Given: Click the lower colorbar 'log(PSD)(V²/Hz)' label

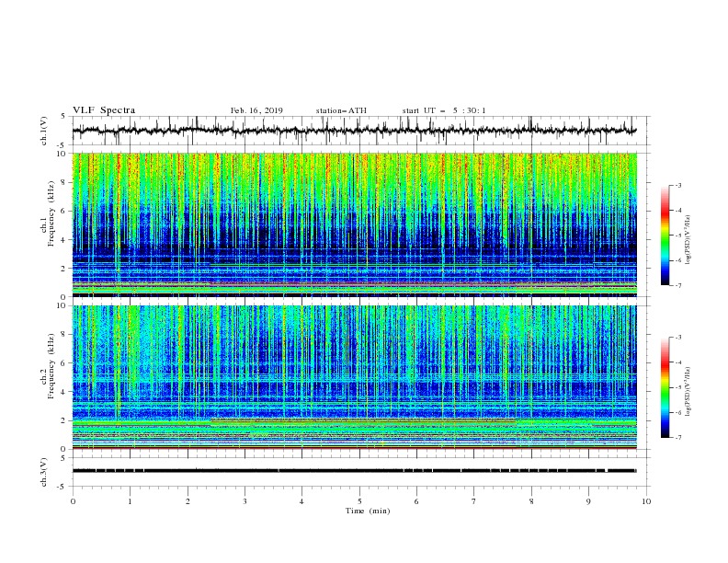Looking at the screenshot, I should [x=688, y=393].
